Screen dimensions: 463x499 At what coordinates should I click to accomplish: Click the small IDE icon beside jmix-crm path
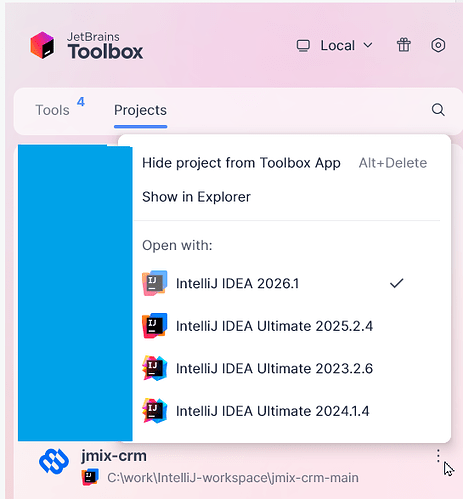[90, 477]
